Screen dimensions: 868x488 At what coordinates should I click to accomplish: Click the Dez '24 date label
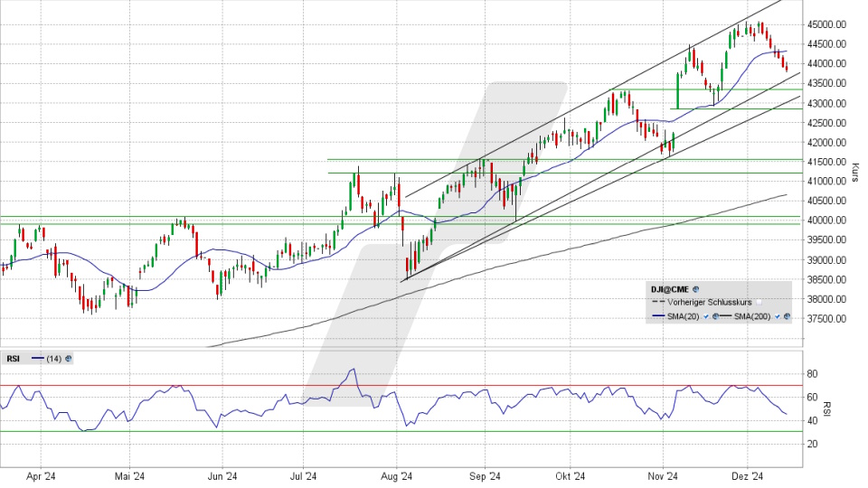click(x=748, y=476)
